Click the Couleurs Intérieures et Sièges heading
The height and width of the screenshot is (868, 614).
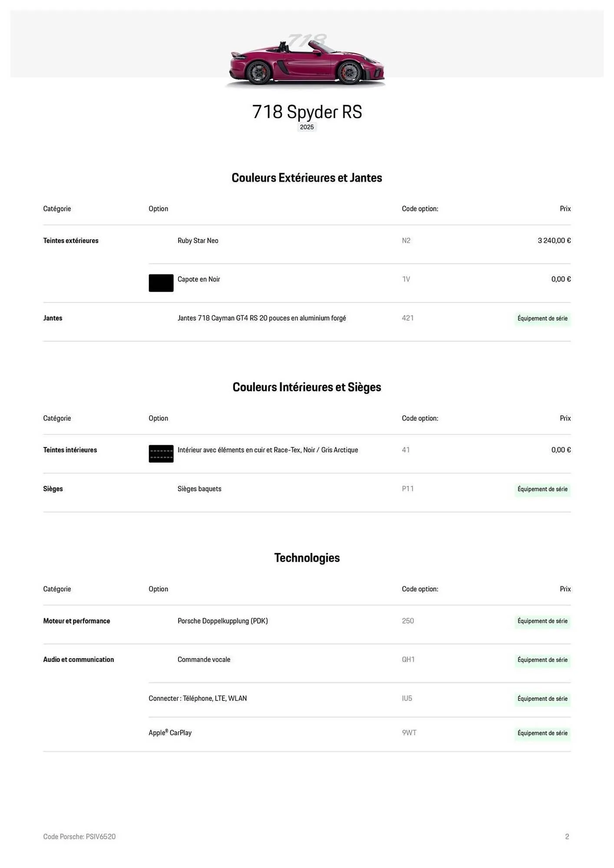[307, 387]
